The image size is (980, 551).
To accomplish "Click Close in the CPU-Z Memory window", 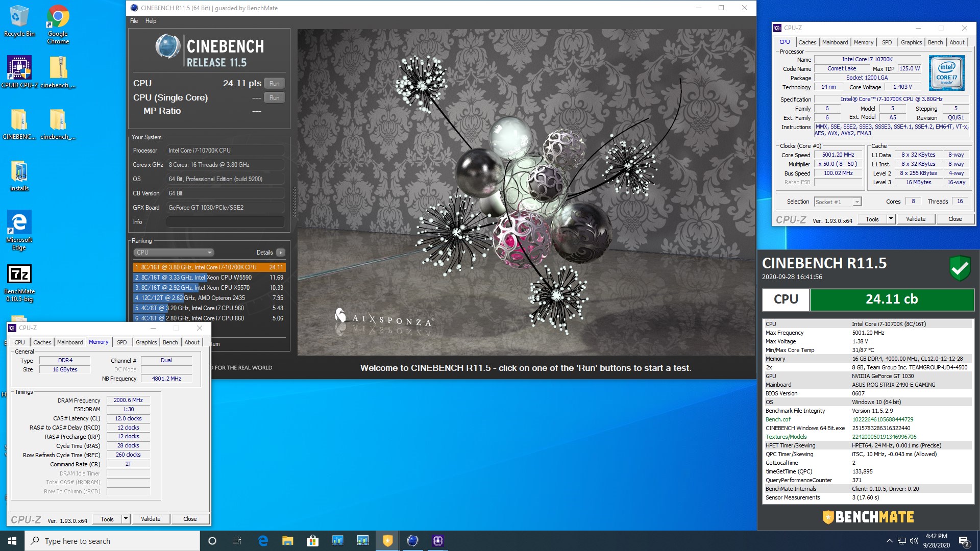I will point(190,519).
